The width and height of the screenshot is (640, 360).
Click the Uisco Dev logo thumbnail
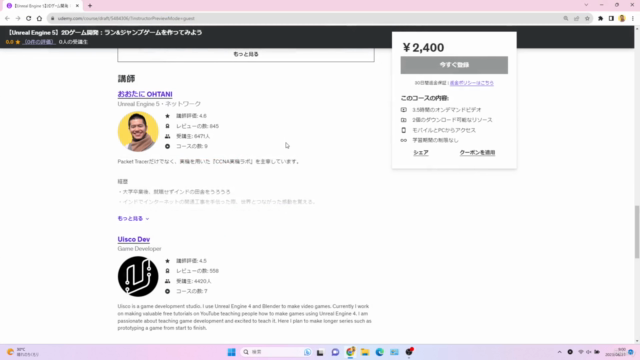click(138, 276)
